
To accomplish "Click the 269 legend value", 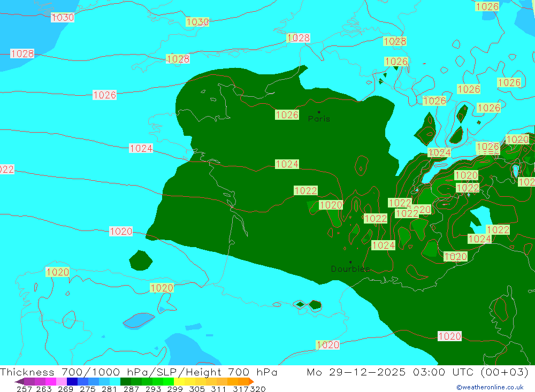I will pos(65,389).
